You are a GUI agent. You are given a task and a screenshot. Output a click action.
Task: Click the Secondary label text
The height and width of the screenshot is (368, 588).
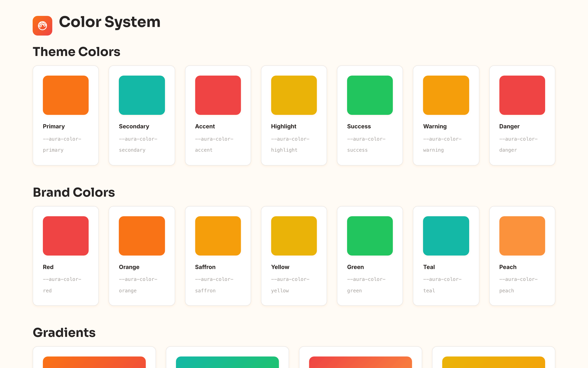pyautogui.click(x=134, y=126)
